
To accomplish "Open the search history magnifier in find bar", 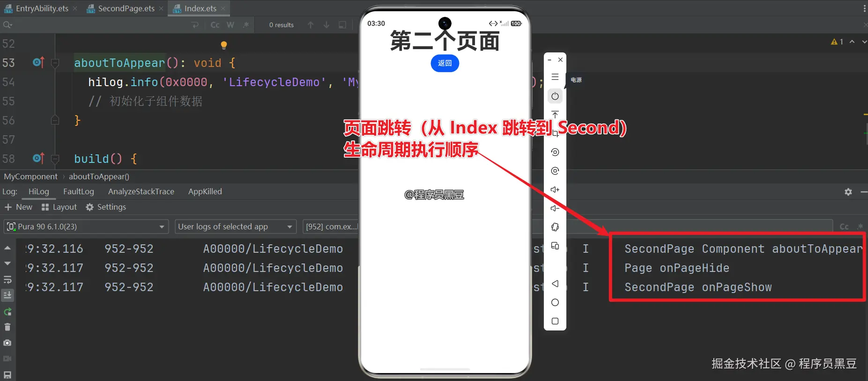I will 7,25.
